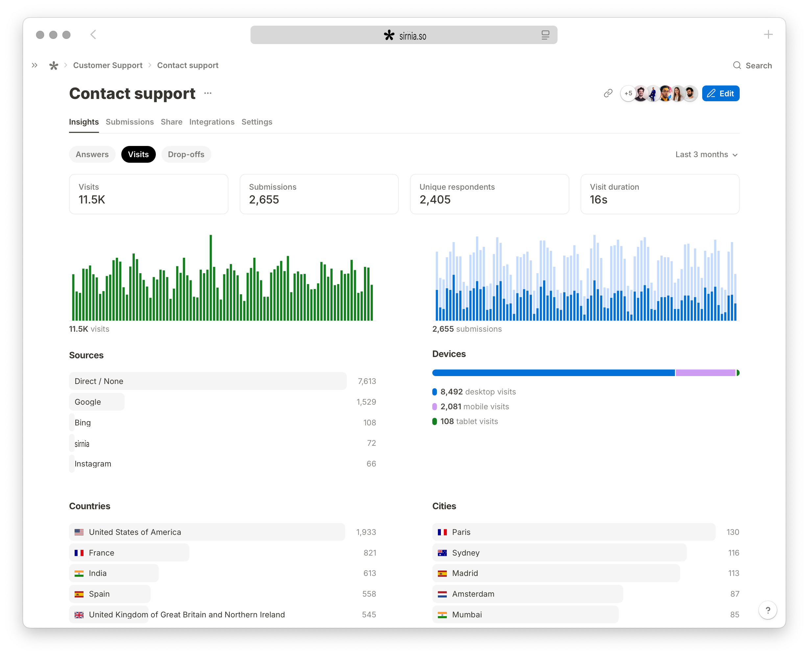812x668 pixels.
Task: Open the reader view icon in address bar
Action: coord(545,35)
